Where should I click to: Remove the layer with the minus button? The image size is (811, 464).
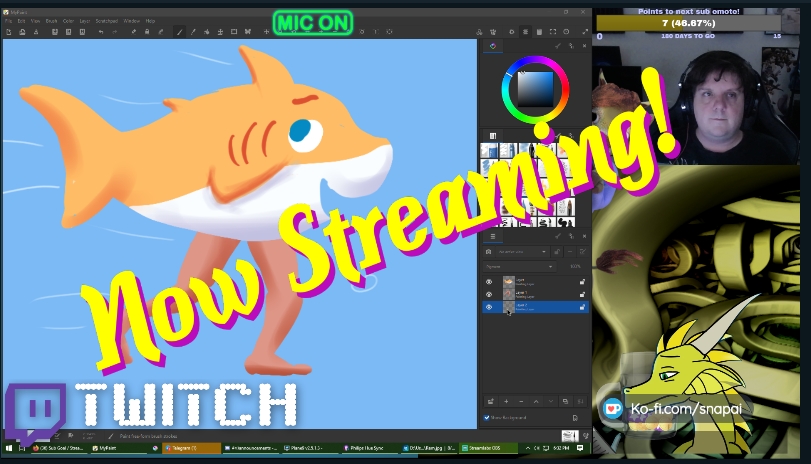point(521,401)
